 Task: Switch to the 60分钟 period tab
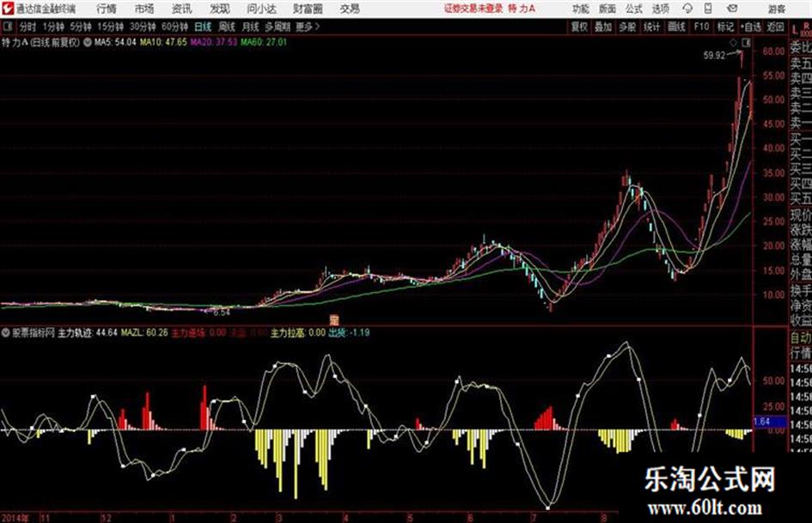coord(174,27)
